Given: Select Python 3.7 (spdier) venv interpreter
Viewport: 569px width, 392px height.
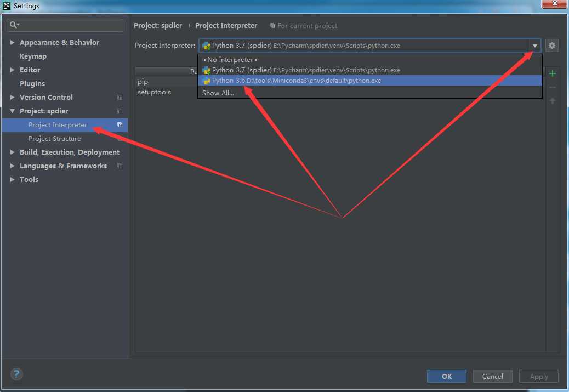Looking at the screenshot, I should (x=370, y=70).
